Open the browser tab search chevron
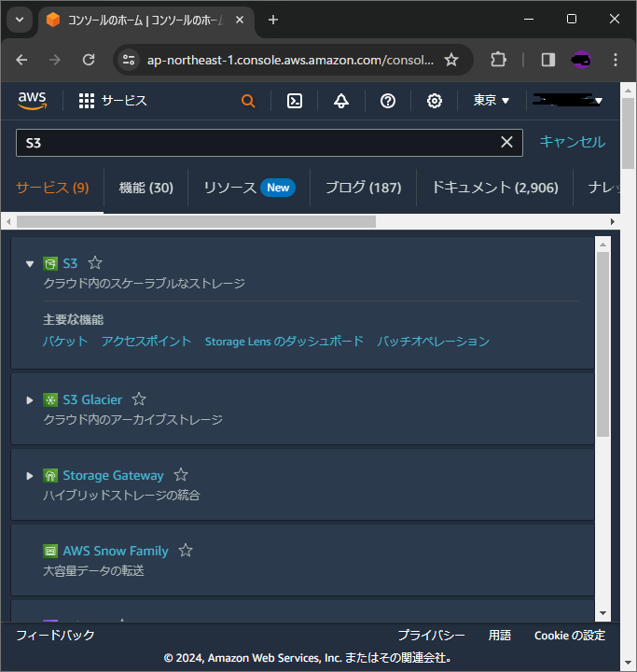637x672 pixels. (x=20, y=20)
